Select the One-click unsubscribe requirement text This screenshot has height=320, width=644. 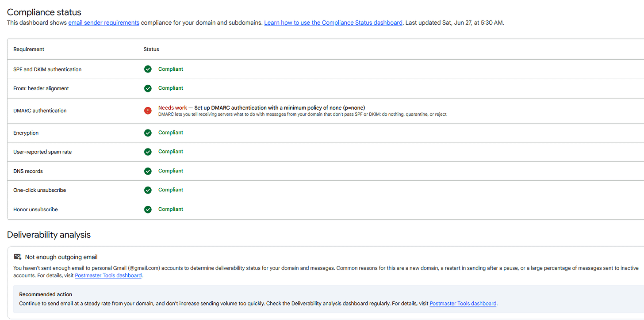pos(40,190)
